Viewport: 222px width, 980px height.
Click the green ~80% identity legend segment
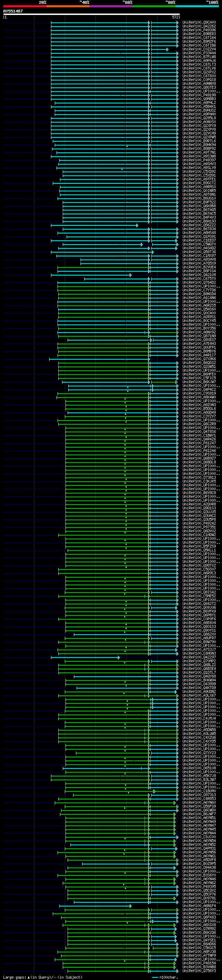(154, 6)
